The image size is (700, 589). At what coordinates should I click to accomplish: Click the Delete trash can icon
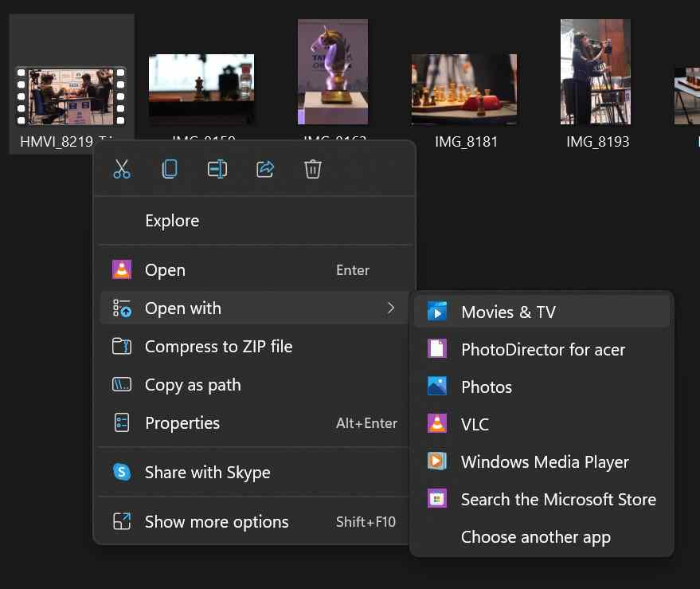tap(312, 170)
